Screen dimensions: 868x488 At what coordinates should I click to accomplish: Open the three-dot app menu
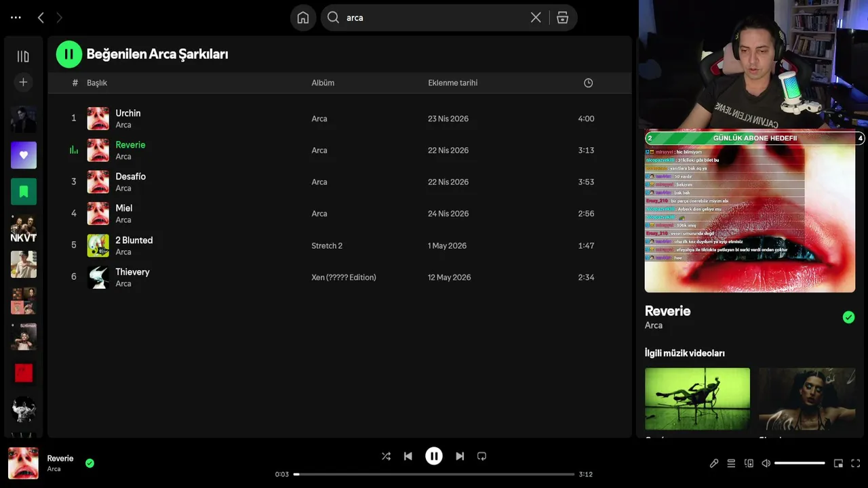[x=16, y=18]
